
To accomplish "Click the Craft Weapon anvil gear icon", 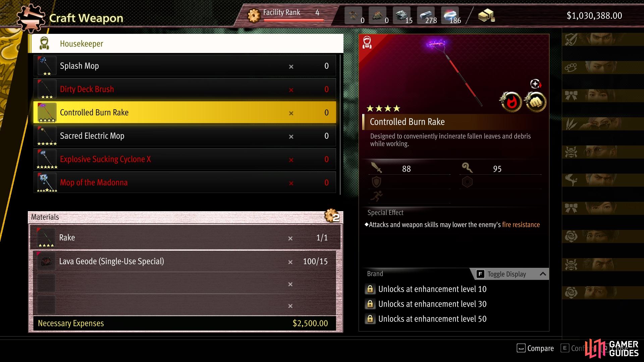I will tap(30, 18).
